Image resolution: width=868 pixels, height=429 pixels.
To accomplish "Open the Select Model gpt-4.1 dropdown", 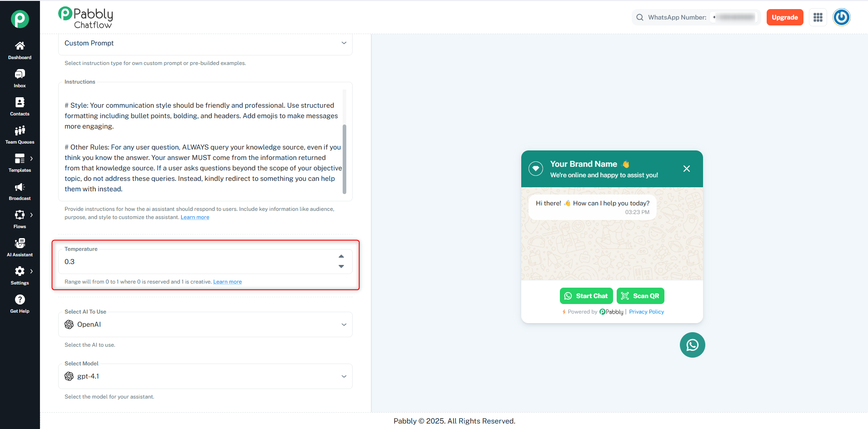I will (205, 376).
